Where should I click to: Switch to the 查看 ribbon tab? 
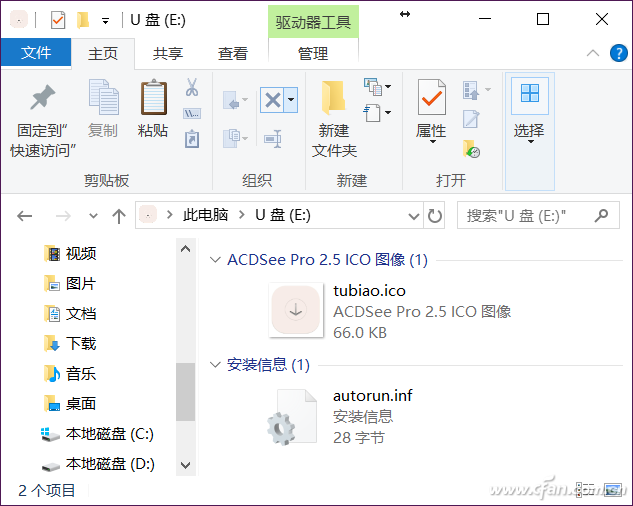pos(233,54)
